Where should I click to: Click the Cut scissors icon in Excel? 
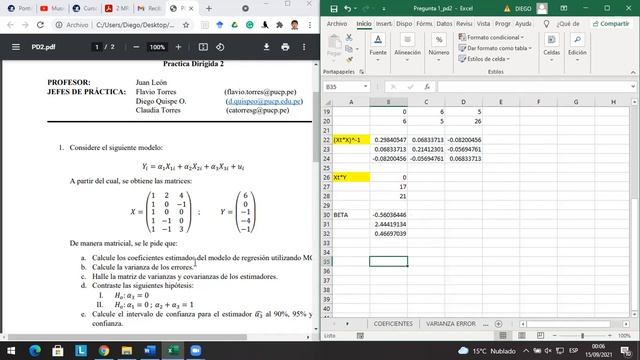click(x=349, y=38)
